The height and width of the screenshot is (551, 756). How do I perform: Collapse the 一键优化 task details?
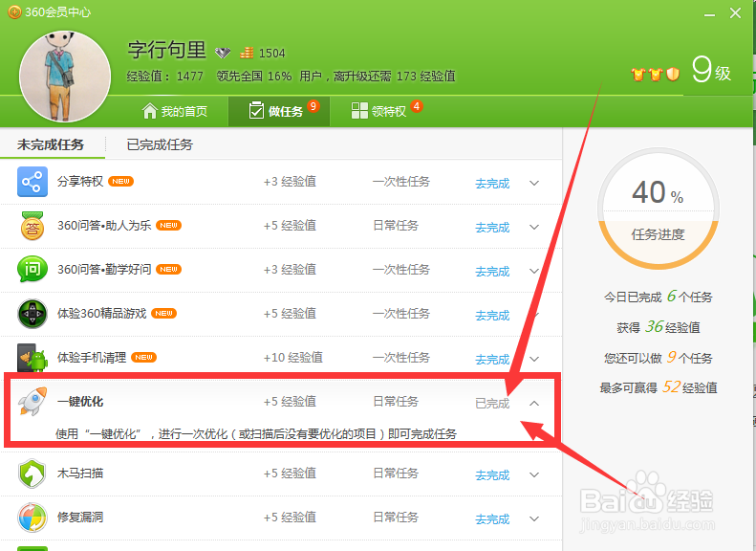pos(534,404)
